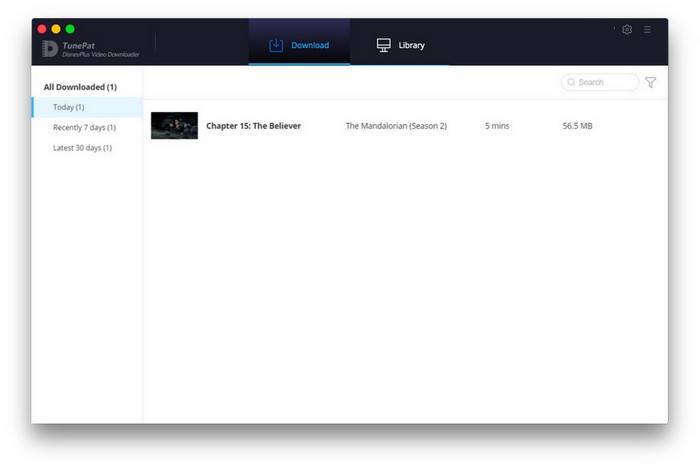
Task: Click the Download tab arrow icon
Action: [276, 45]
